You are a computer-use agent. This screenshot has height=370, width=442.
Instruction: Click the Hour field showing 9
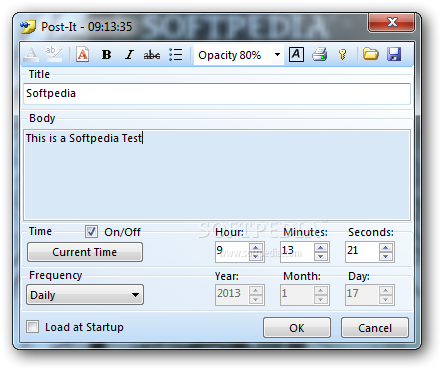232,252
